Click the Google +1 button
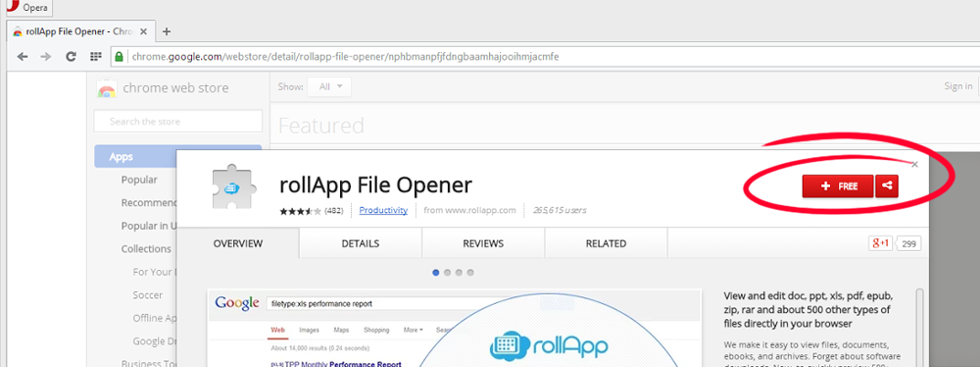Image resolution: width=980 pixels, height=367 pixels. coord(880,243)
